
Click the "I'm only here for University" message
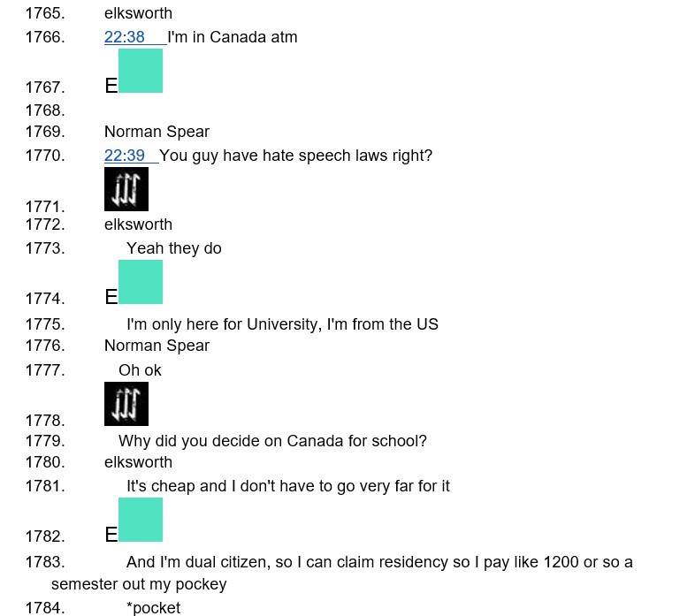pyautogui.click(x=282, y=324)
